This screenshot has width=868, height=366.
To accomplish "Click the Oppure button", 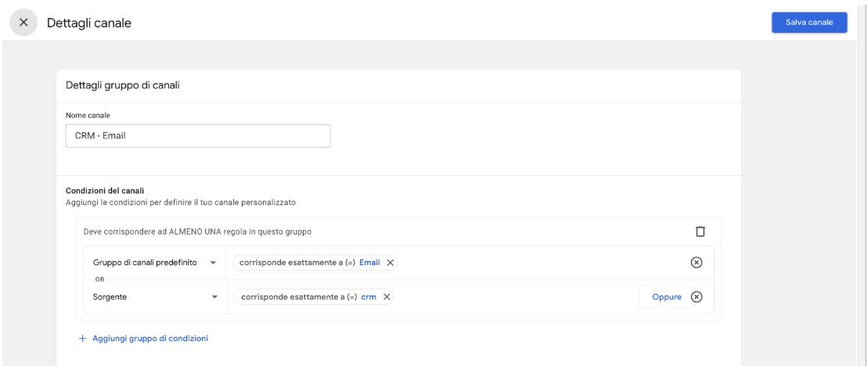I will click(667, 297).
